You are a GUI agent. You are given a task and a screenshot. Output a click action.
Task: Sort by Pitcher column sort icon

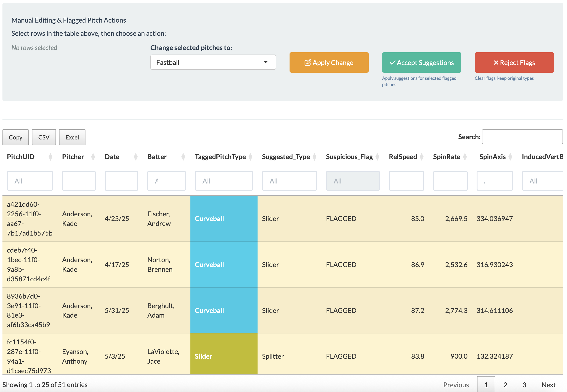93,157
